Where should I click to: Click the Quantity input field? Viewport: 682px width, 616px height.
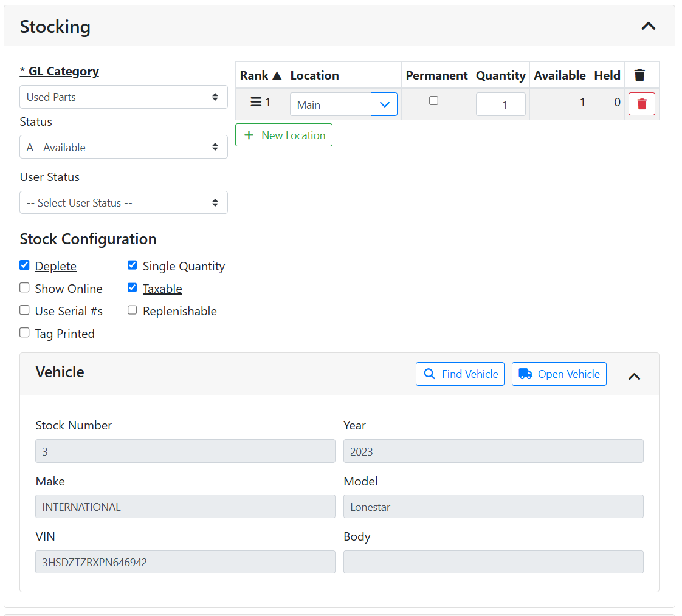(x=500, y=104)
